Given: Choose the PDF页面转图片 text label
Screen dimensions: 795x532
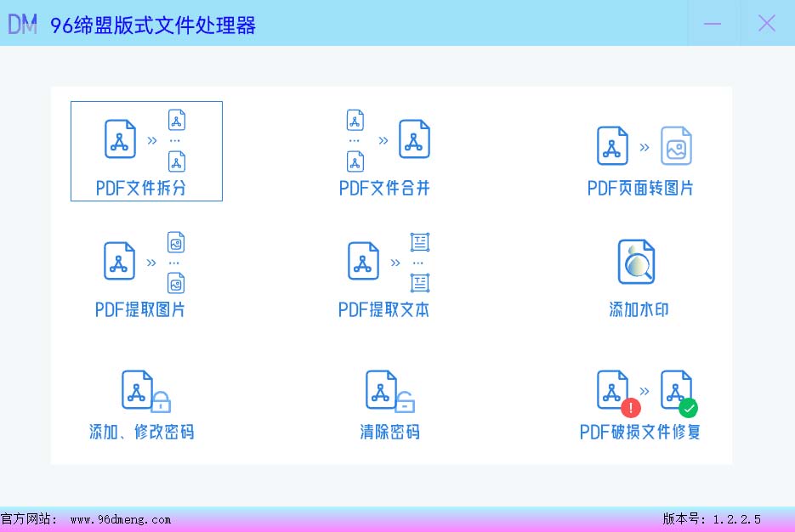Looking at the screenshot, I should (640, 189).
